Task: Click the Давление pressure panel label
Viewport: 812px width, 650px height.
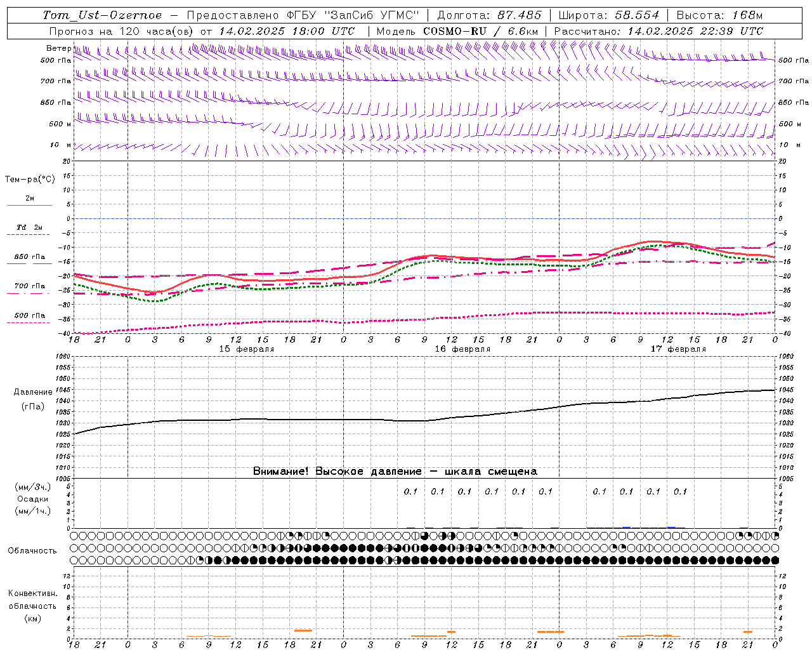Action: [x=33, y=392]
